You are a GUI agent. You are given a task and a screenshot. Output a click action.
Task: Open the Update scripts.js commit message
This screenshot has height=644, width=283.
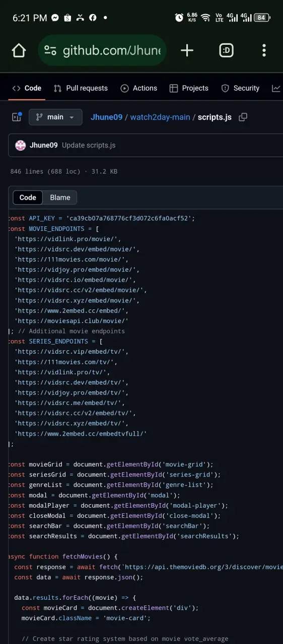[89, 145]
